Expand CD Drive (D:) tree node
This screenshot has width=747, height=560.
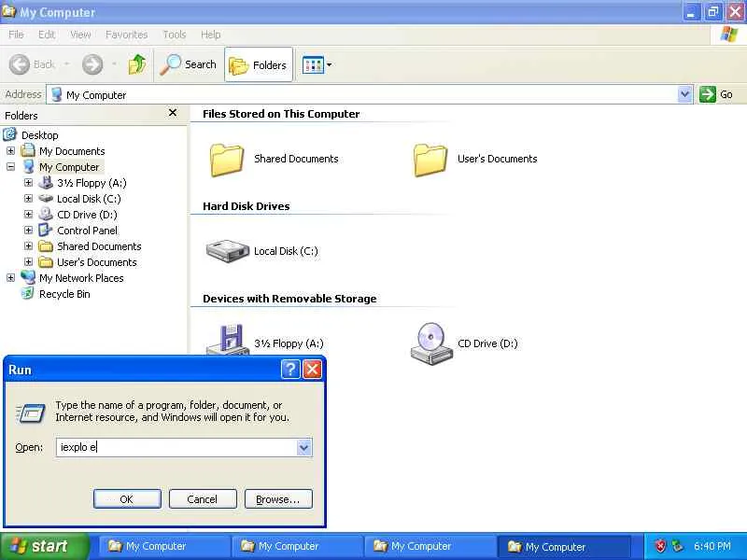(x=28, y=215)
